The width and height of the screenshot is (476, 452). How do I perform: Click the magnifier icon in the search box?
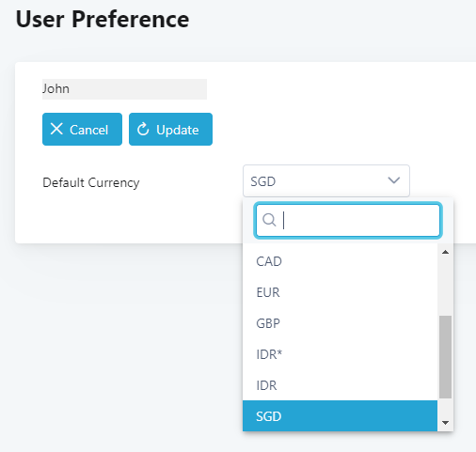coord(269,220)
